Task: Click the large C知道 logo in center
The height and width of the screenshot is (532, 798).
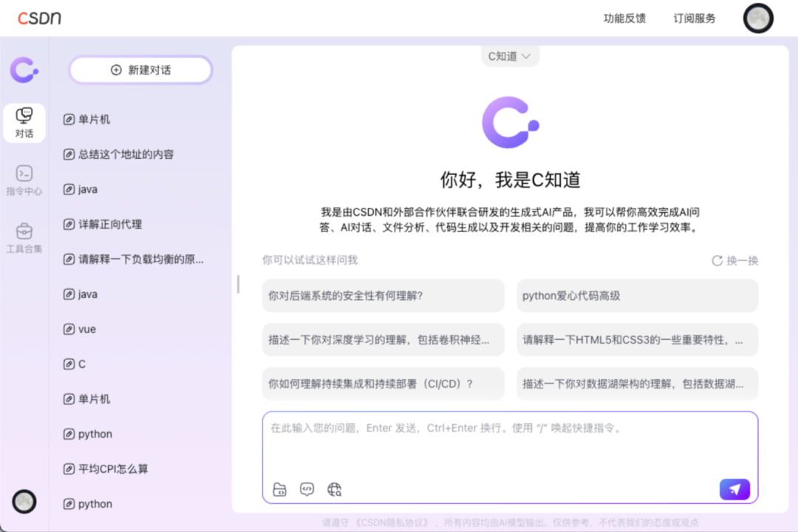Action: click(511, 122)
